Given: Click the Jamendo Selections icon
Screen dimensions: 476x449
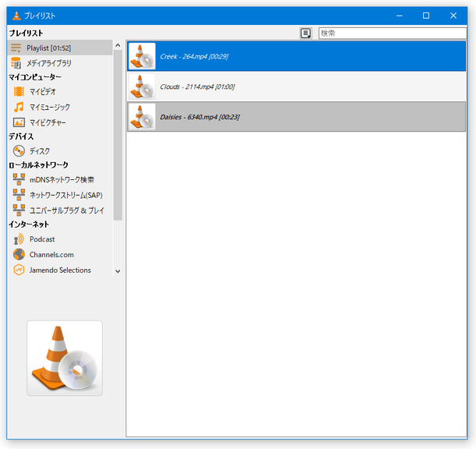Looking at the screenshot, I should coord(19,270).
